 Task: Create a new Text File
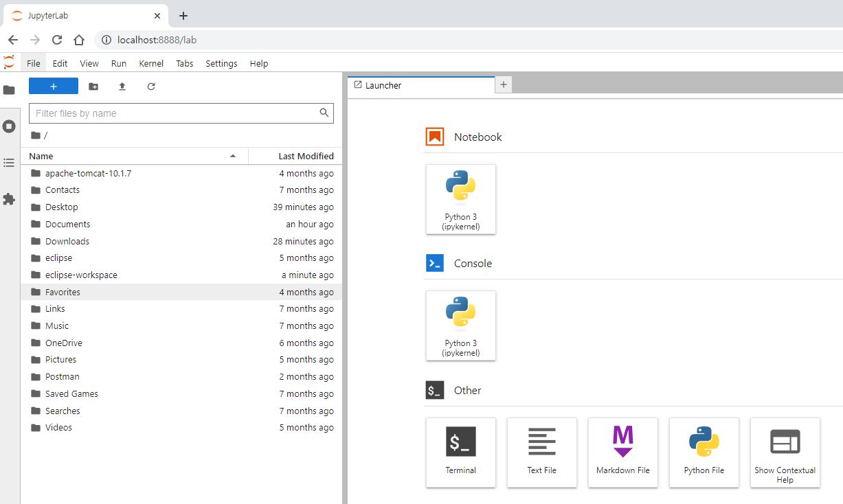coord(542,453)
